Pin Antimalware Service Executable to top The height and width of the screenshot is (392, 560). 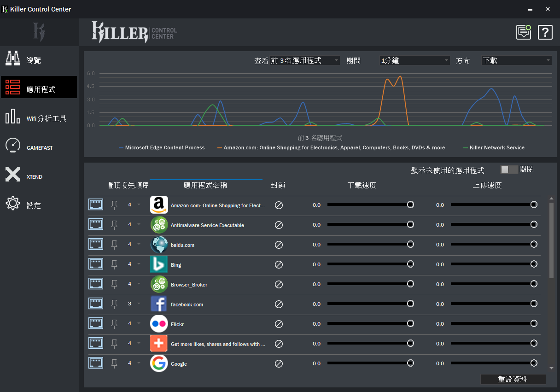(x=115, y=225)
